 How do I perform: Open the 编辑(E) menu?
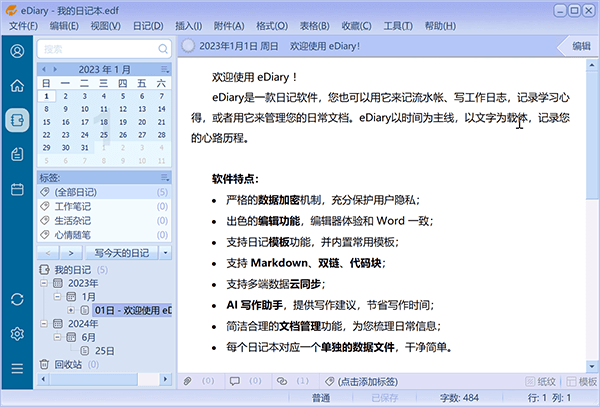pyautogui.click(x=64, y=26)
